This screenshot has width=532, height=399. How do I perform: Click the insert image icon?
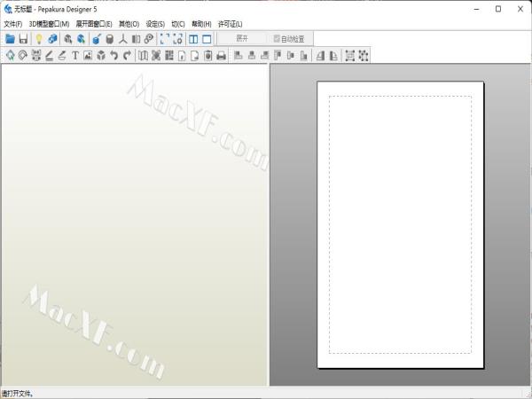(x=88, y=55)
